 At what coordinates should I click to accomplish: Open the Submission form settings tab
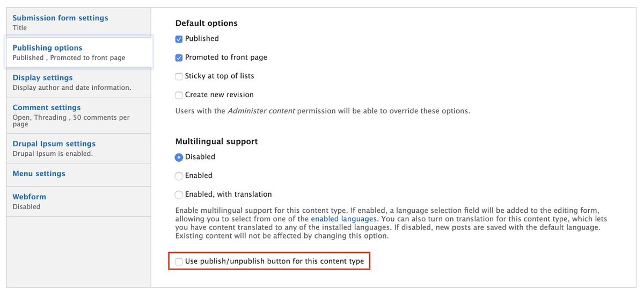pyautogui.click(x=60, y=18)
